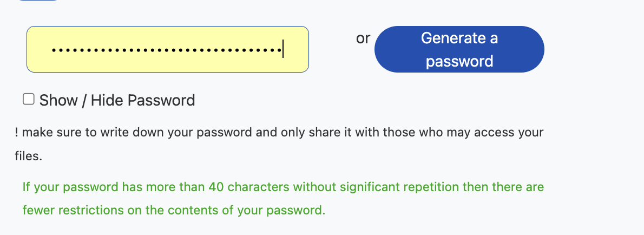
Task: Tick the Show / Hide Password checkbox
Action: (29, 99)
